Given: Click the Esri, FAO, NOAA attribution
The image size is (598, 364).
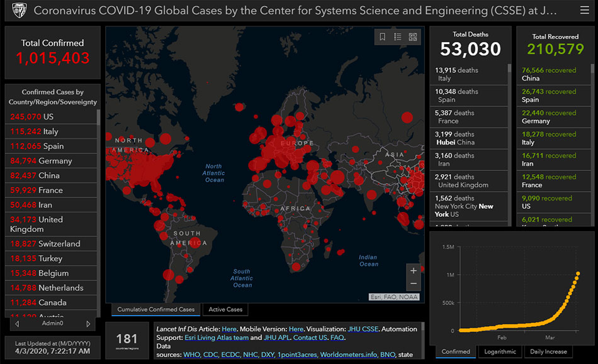Looking at the screenshot, I should point(394,297).
